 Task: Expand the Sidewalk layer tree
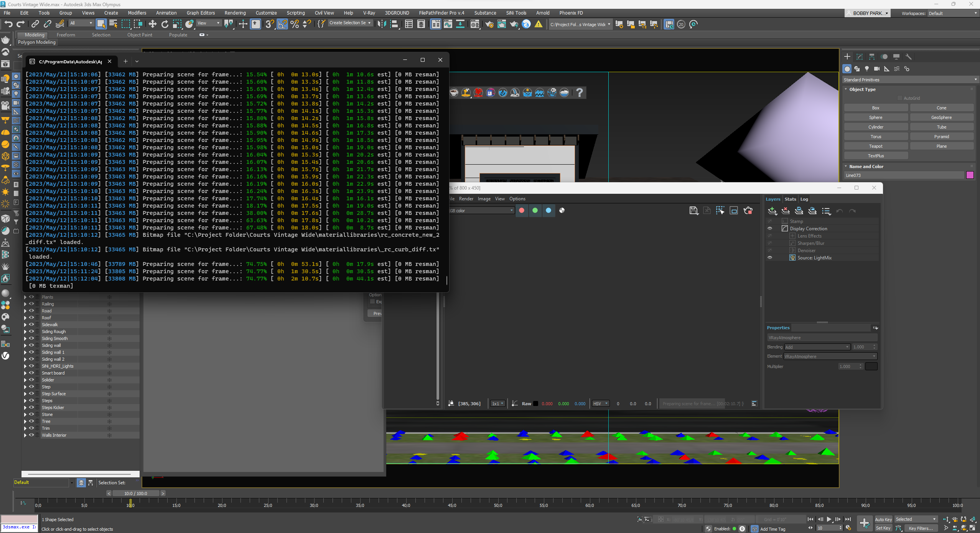point(25,325)
